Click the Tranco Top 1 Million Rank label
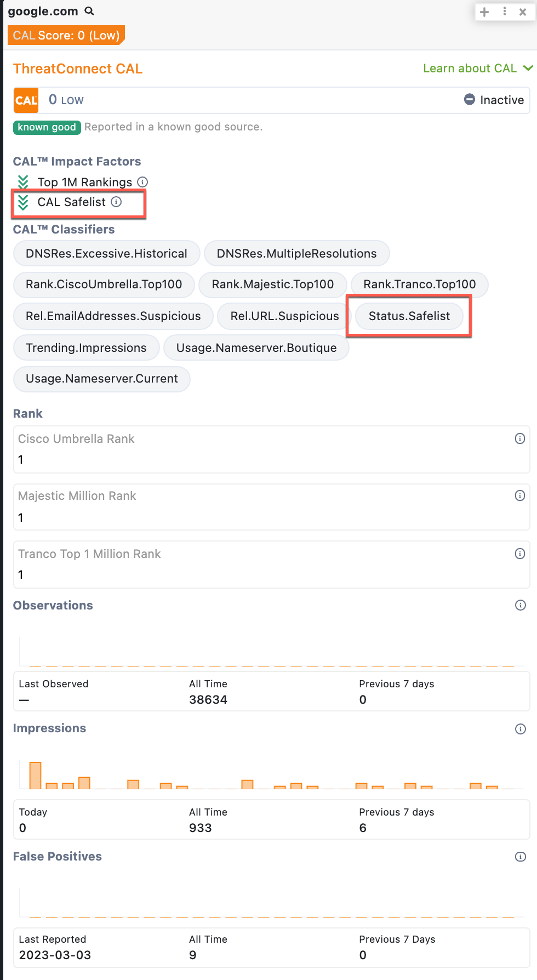The width and height of the screenshot is (537, 980). tap(89, 554)
